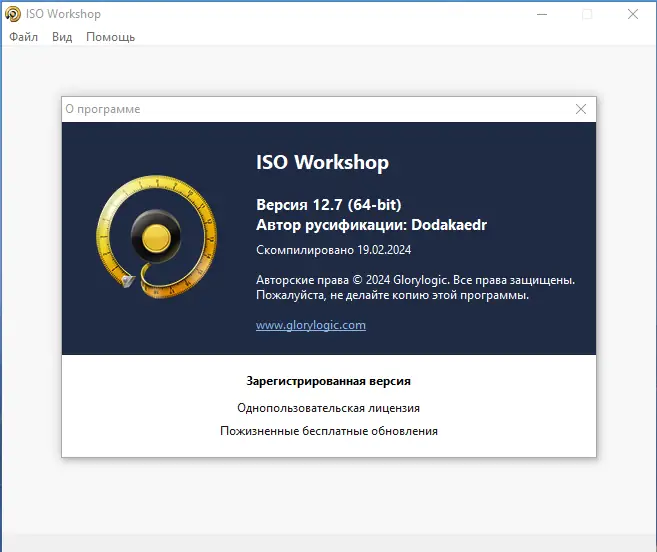This screenshot has width=657, height=552.
Task: Click the Зарегистрированная версия heading
Action: [x=328, y=381]
